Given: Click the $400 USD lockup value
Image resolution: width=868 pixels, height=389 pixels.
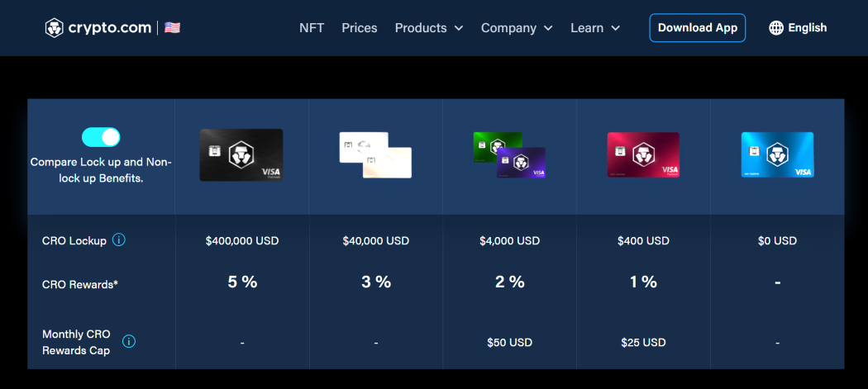Looking at the screenshot, I should coord(643,240).
